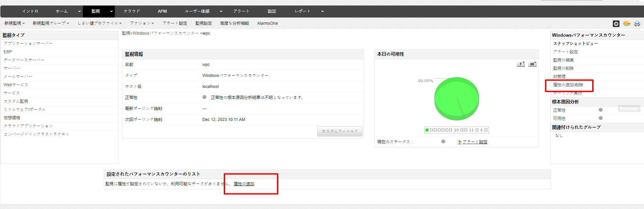Click the snapshot camera icon in toolbar

click(x=616, y=23)
